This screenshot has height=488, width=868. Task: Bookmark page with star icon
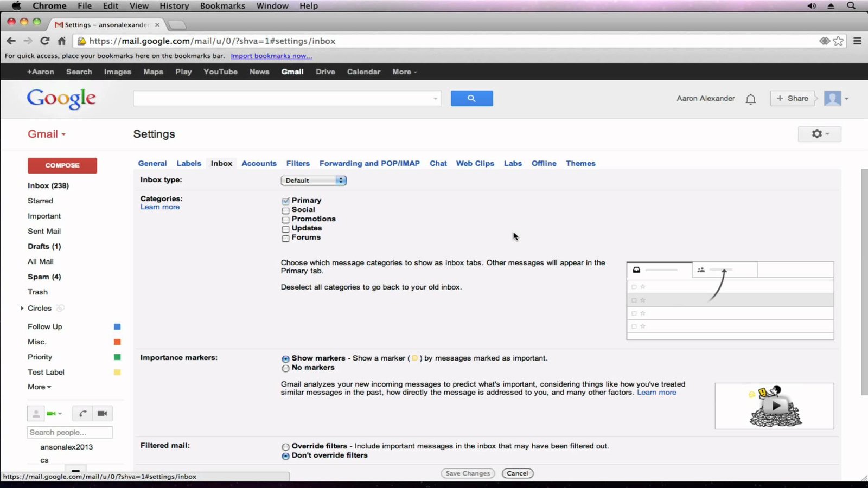coord(838,41)
